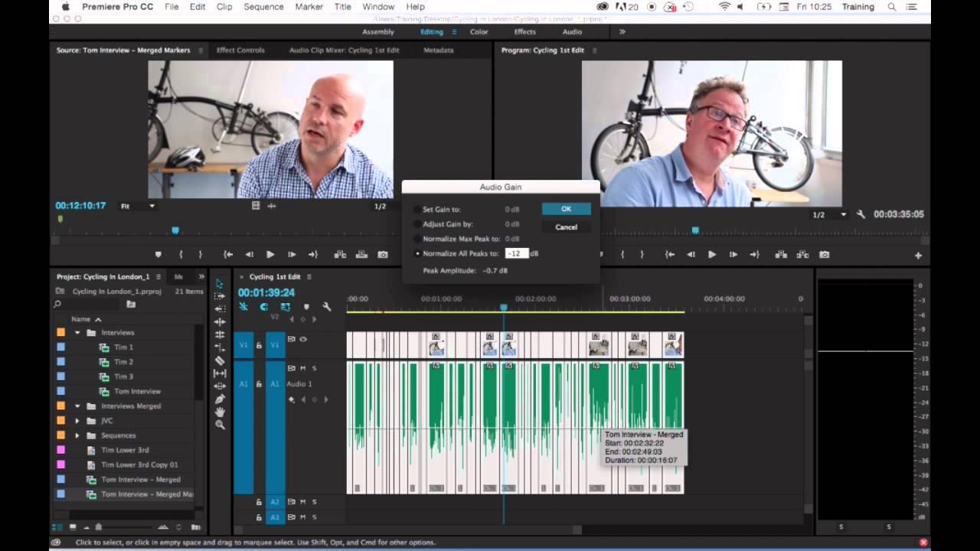The height and width of the screenshot is (551, 980).
Task: Click Export Frame camera in Source monitor
Action: 383,255
